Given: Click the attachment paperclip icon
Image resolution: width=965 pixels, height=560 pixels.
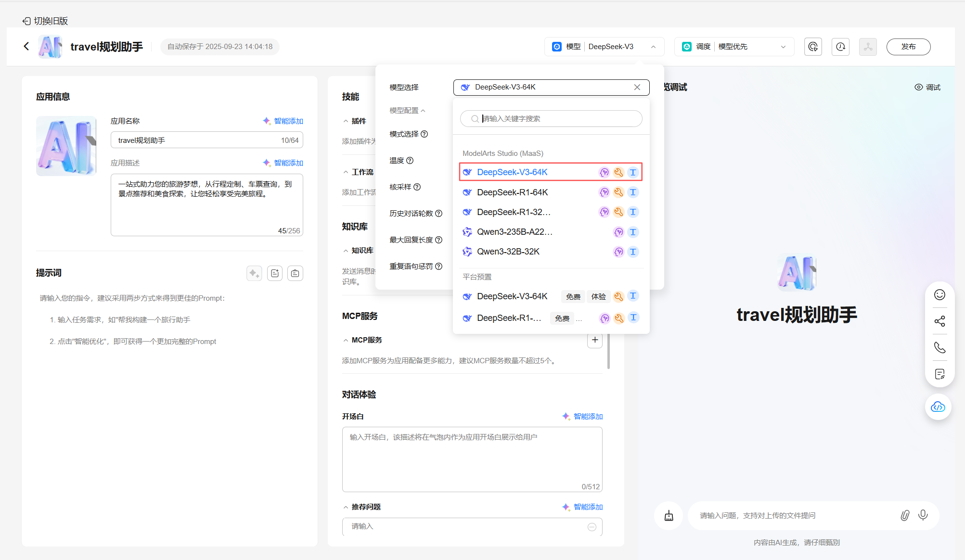Looking at the screenshot, I should 905,515.
